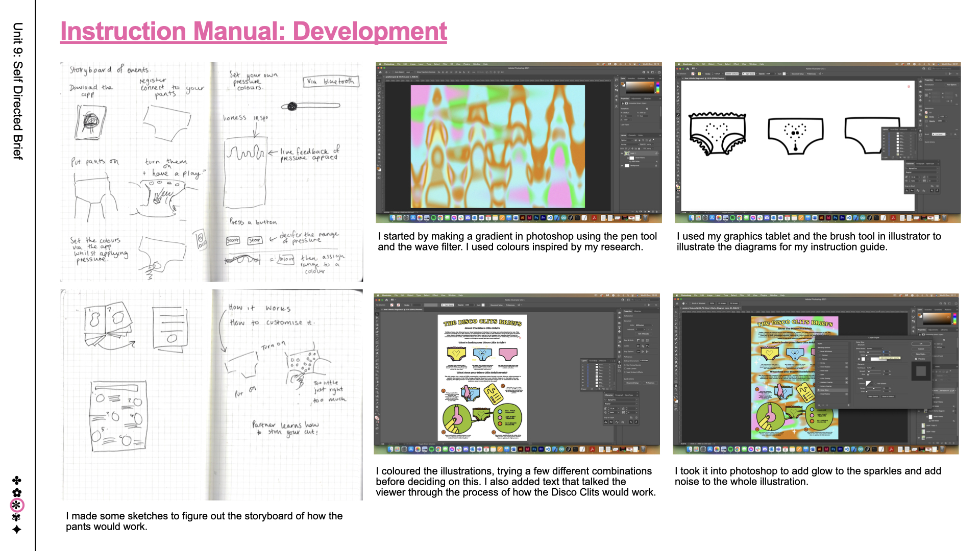The width and height of the screenshot is (980, 551).
Task: Click Illustrator Ai dock icon in gradient screenshot
Action: tap(523, 218)
